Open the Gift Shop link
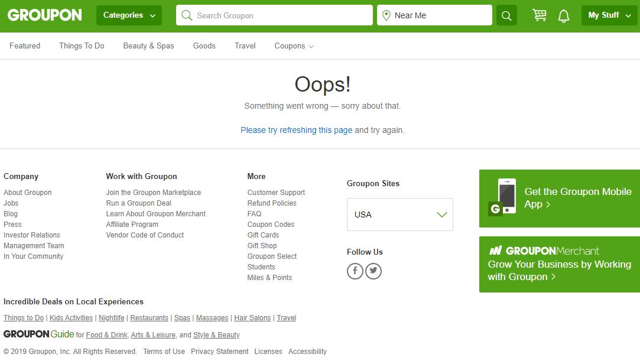This screenshot has height=364, width=640. click(x=262, y=246)
